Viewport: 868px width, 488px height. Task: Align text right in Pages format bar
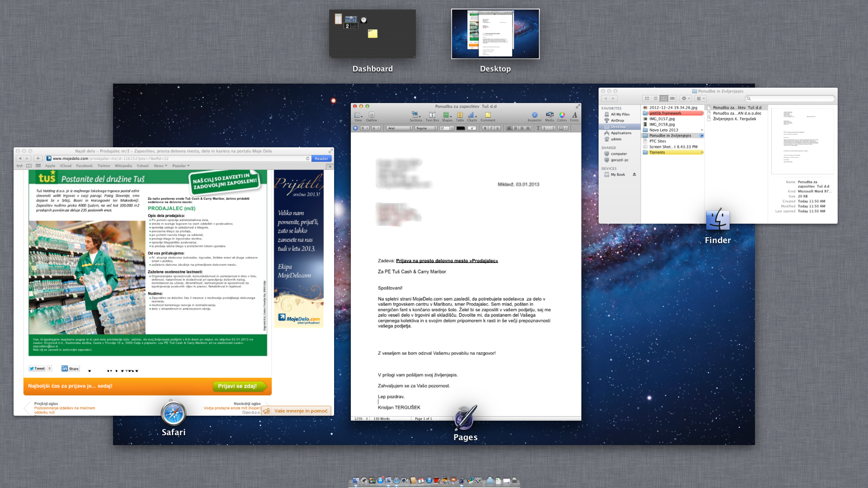(522, 128)
